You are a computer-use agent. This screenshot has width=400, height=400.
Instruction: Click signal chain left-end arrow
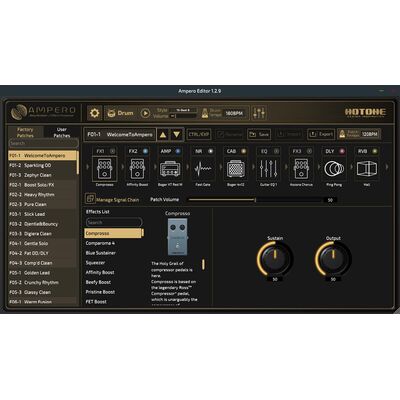click(88, 167)
